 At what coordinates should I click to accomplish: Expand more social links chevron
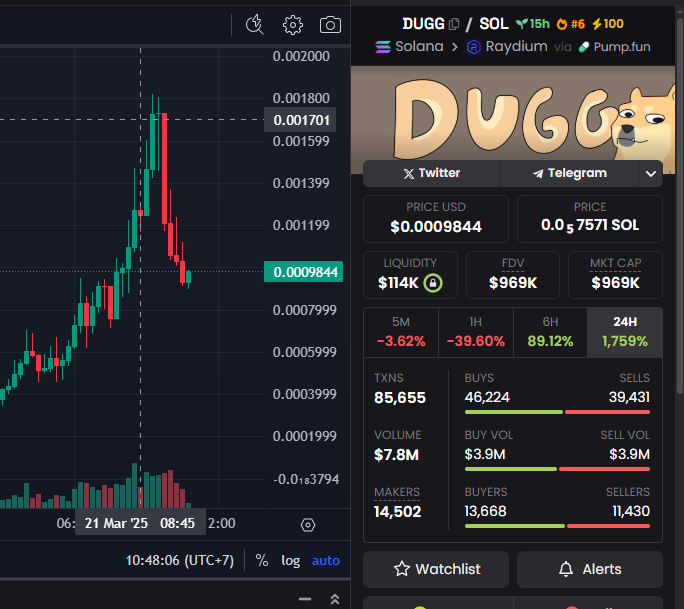(x=651, y=174)
